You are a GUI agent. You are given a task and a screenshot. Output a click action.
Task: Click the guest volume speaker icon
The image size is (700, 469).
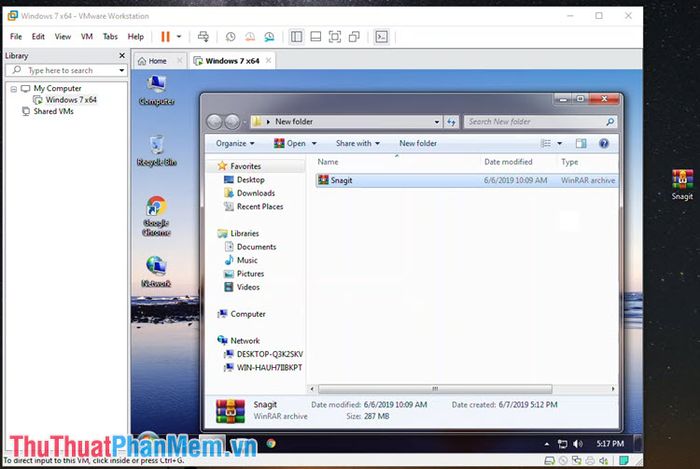click(578, 444)
